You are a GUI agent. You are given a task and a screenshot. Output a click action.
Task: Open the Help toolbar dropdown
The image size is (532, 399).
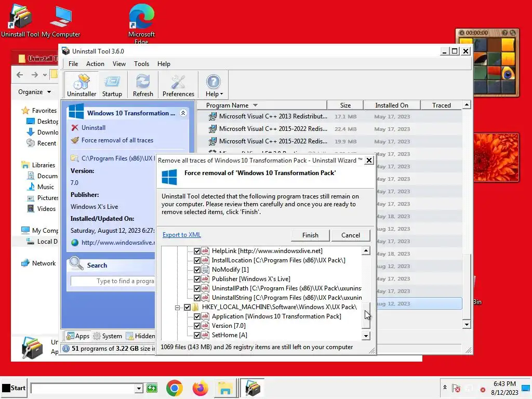tap(214, 85)
